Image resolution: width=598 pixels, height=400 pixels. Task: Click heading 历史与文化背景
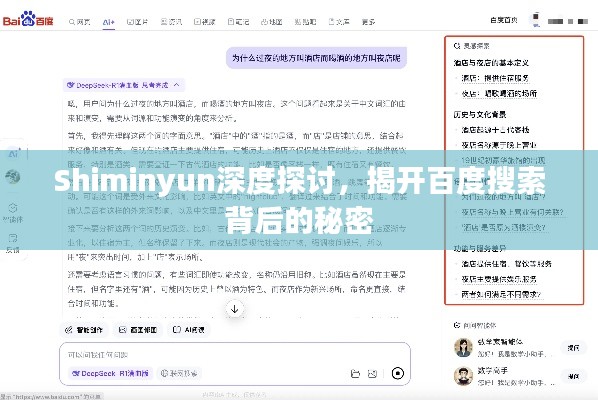(480, 114)
